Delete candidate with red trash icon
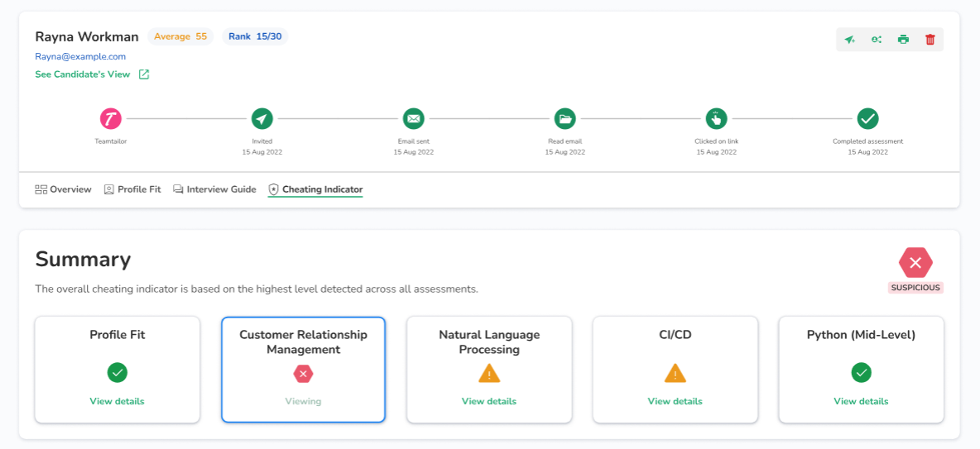The image size is (980, 449). pyautogui.click(x=930, y=40)
